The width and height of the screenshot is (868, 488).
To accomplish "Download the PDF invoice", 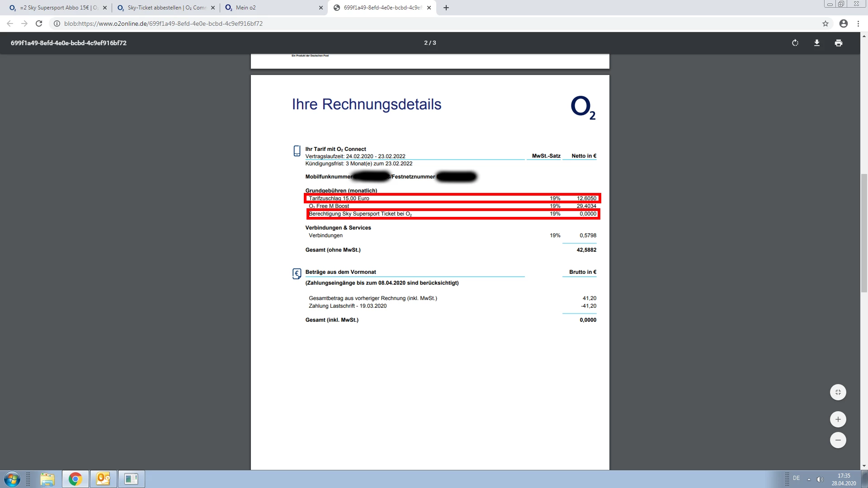I will pyautogui.click(x=817, y=43).
